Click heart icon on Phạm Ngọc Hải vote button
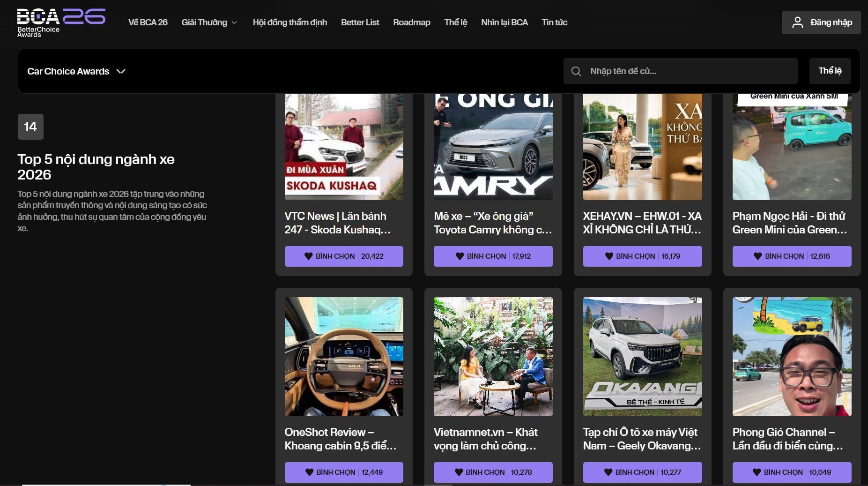The height and width of the screenshot is (486, 868). coord(757,256)
